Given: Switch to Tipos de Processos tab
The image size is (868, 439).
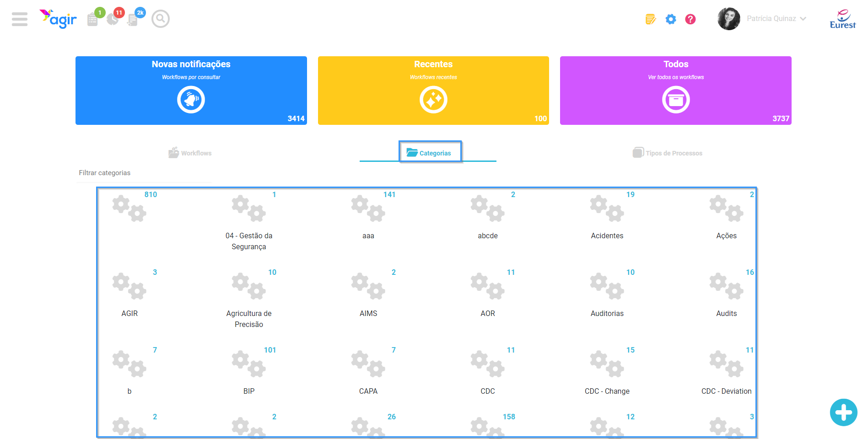Looking at the screenshot, I should point(668,153).
